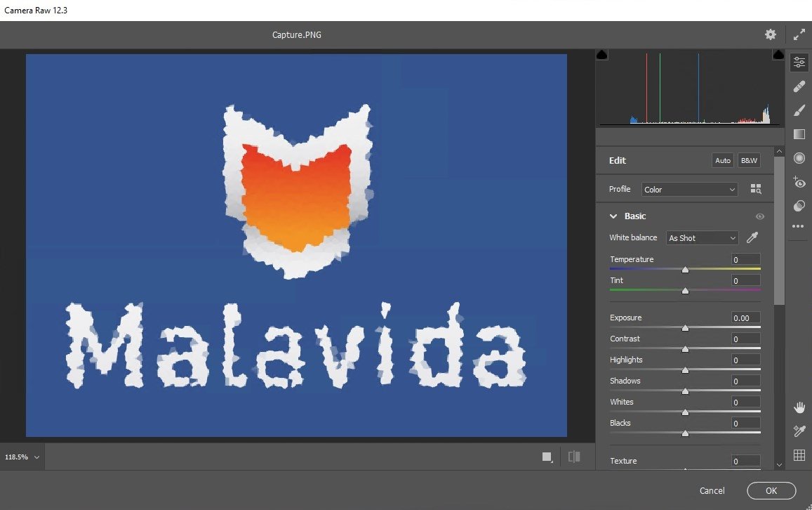Screen dimensions: 812x510
Task: Toggle shadow clipping warning in histogram
Action: pos(601,54)
